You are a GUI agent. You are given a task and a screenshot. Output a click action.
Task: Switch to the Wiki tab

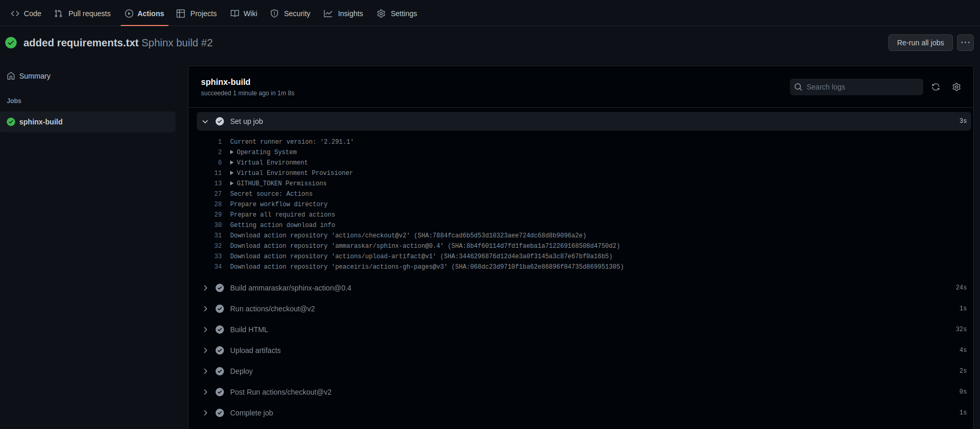(x=244, y=14)
